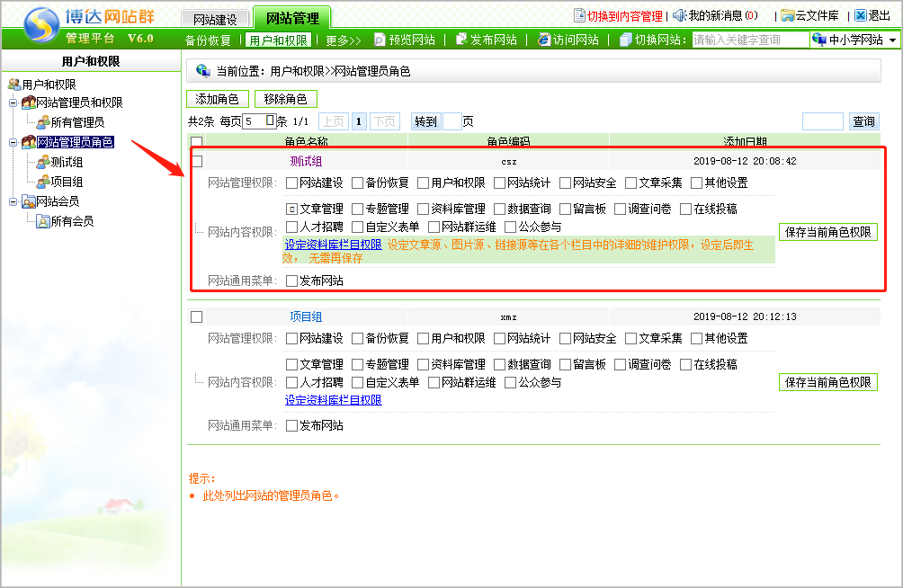
Task: Open the 备份恢复 menu item
Action: coord(208,40)
